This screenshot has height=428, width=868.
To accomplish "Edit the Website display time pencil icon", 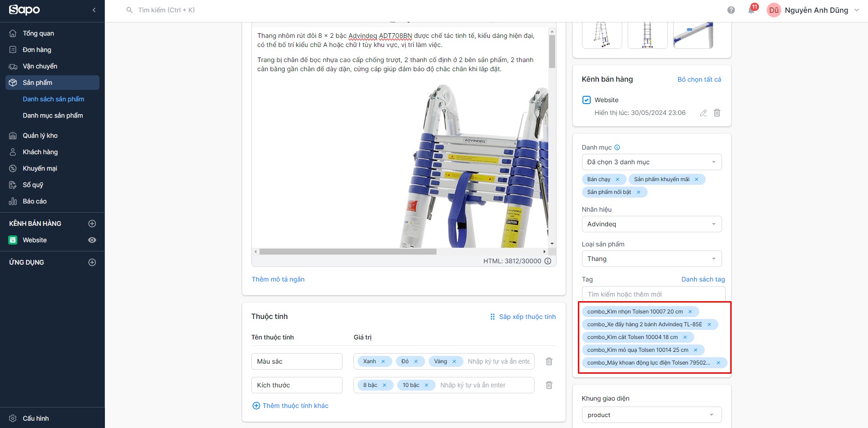I will 703,113.
